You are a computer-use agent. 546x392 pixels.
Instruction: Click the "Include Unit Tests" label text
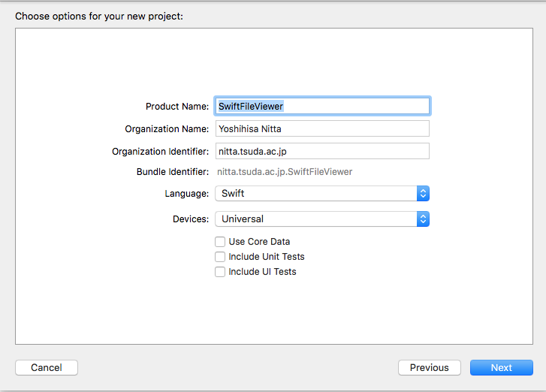tap(267, 257)
